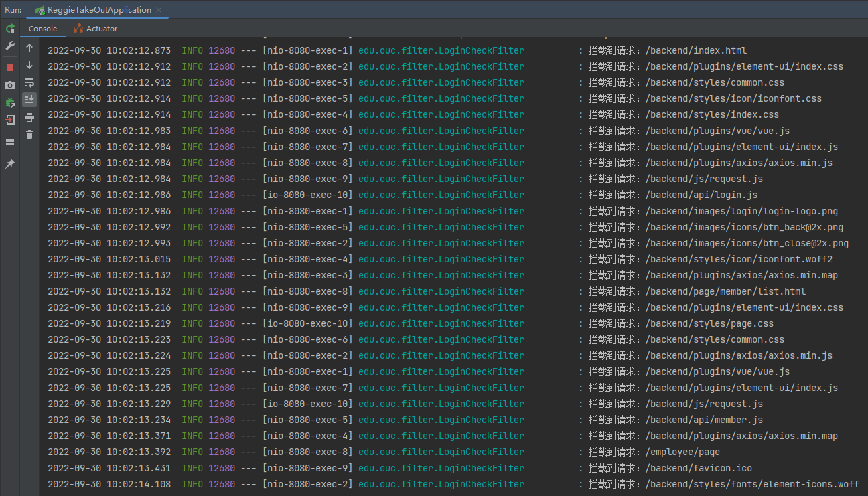
Task: Select the '/backend/styles/icon/iconfont.css' path
Action: [x=733, y=98]
